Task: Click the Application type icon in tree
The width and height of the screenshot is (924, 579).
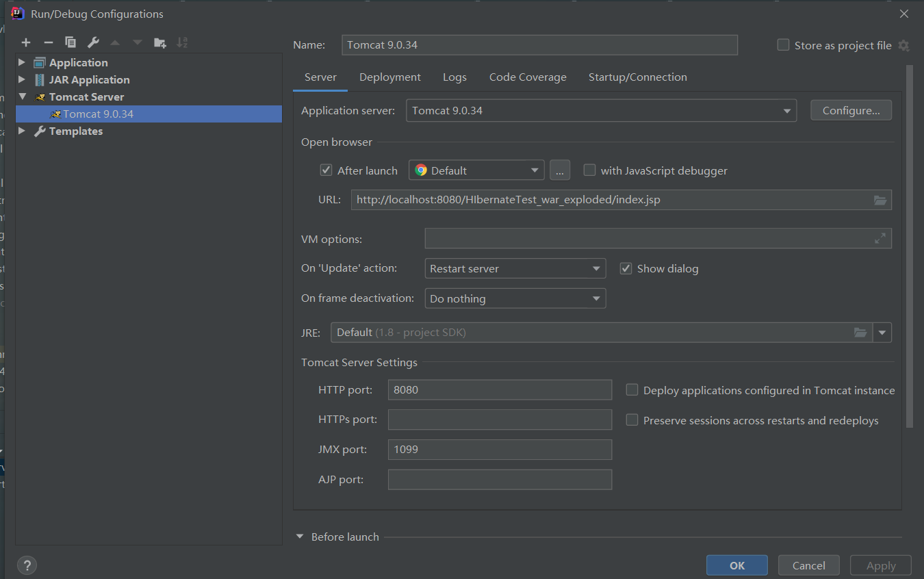Action: click(40, 62)
